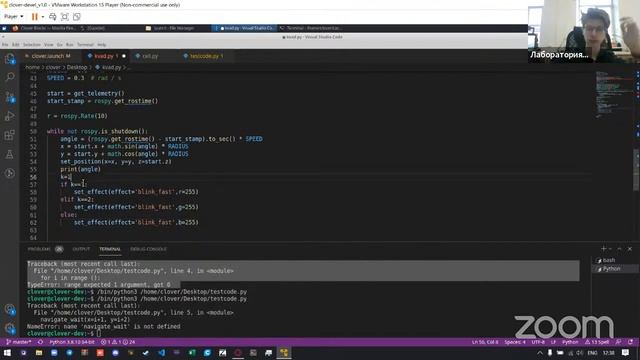Viewport: 640px width, 360px height.
Task: Expand the arrow next to pause button
Action: 43,17
